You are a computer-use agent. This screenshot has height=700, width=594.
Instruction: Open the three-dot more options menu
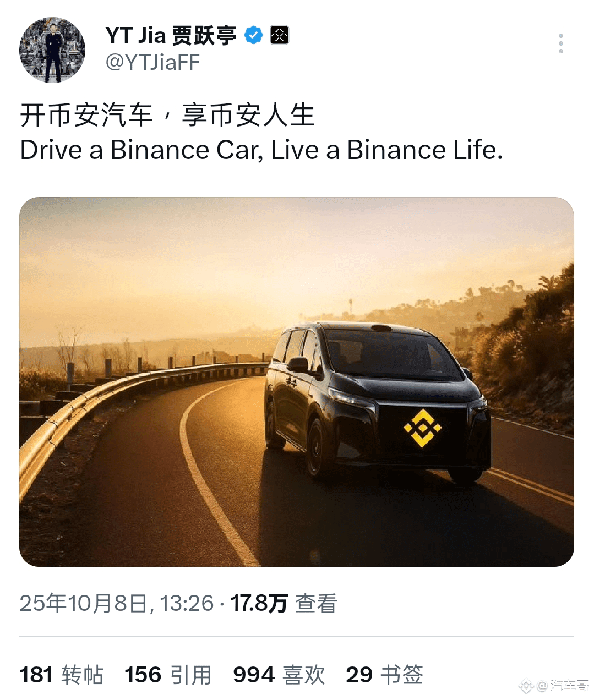coord(560,43)
